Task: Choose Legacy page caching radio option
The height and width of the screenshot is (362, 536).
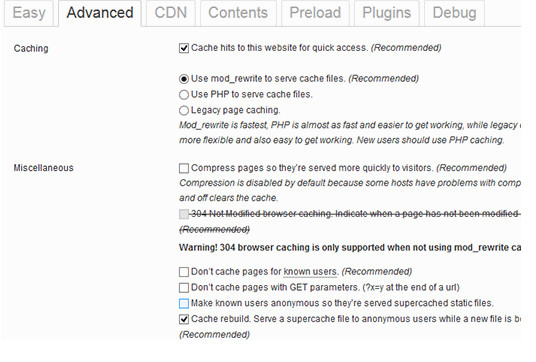Action: coord(184,110)
